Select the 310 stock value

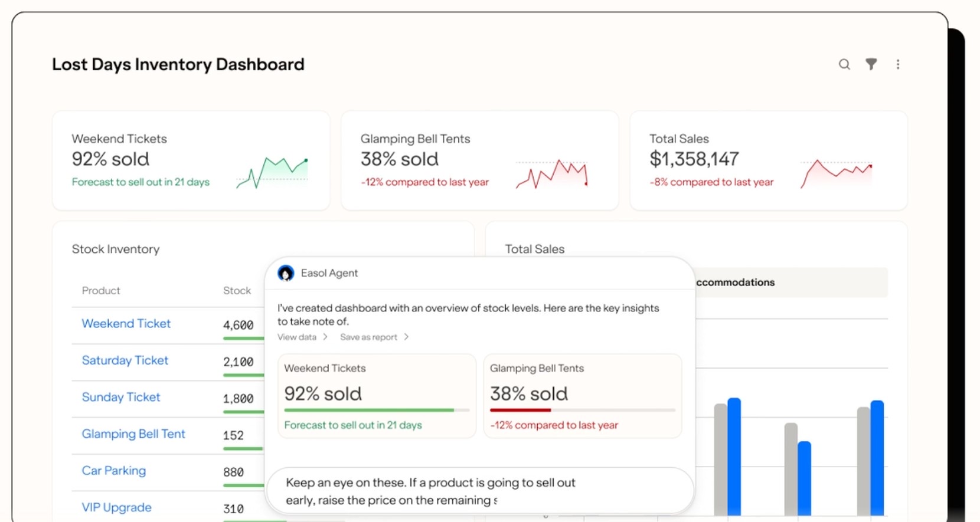(x=233, y=508)
